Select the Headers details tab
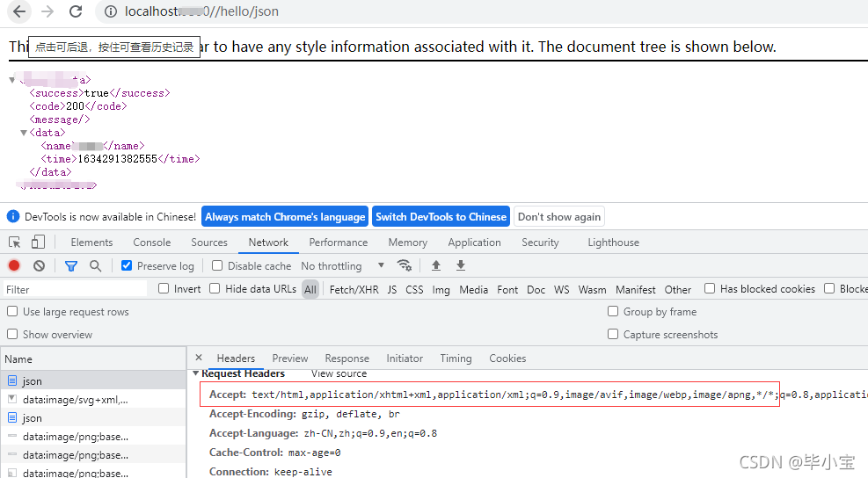The height and width of the screenshot is (478, 868). click(236, 358)
